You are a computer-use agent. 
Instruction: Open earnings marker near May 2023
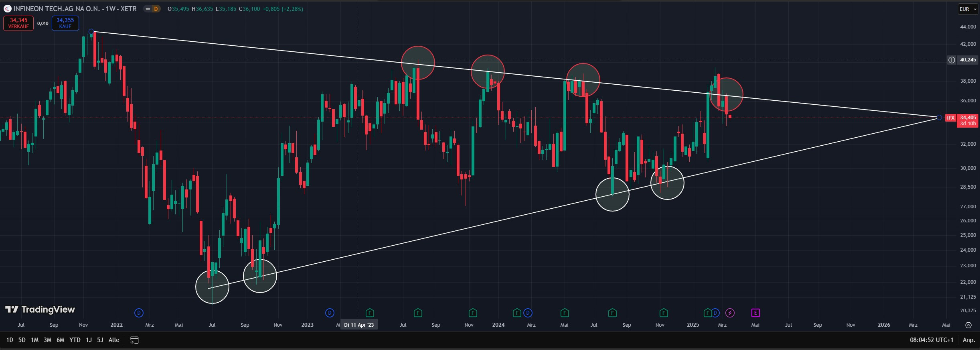(370, 313)
